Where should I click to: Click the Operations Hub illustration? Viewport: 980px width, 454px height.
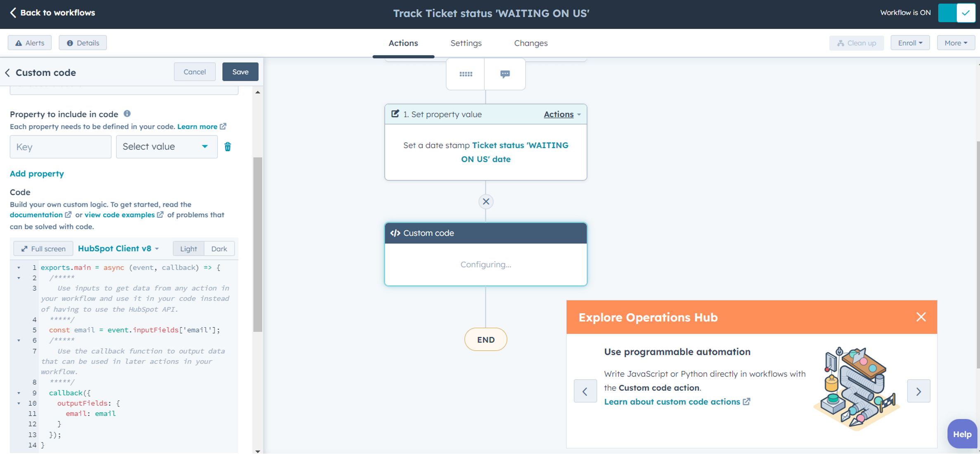point(856,388)
